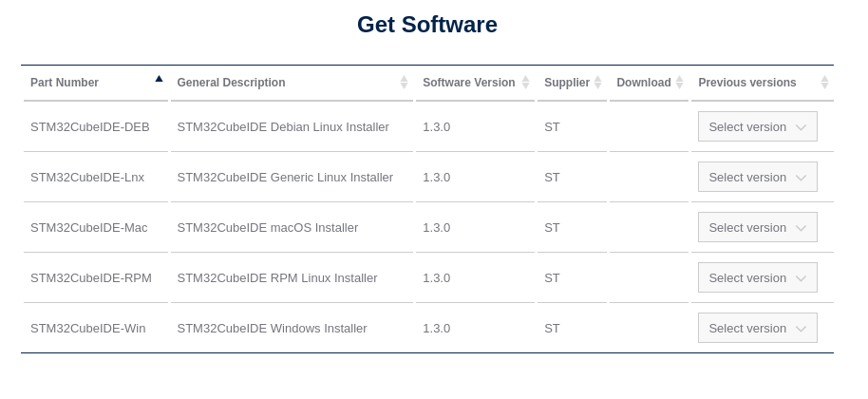Sort table by Part Number header
The image size is (868, 399).
point(65,83)
